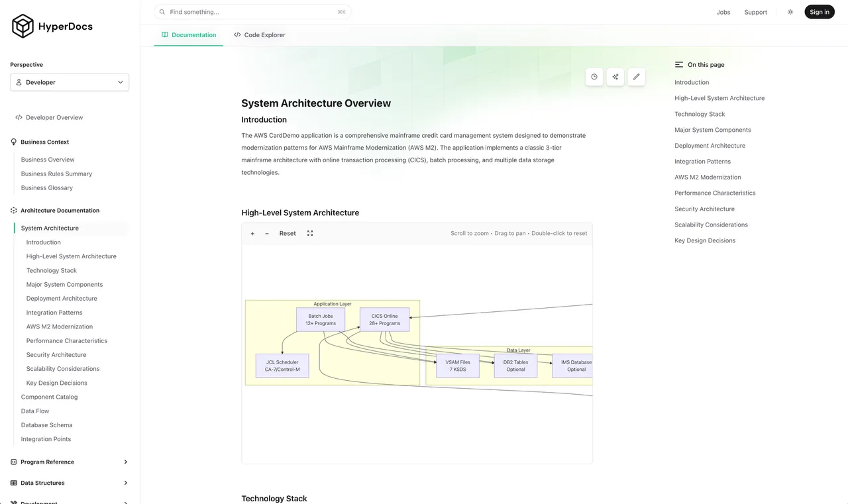Toggle the light/dark theme sun icon
This screenshot has width=848, height=504.
(x=790, y=12)
